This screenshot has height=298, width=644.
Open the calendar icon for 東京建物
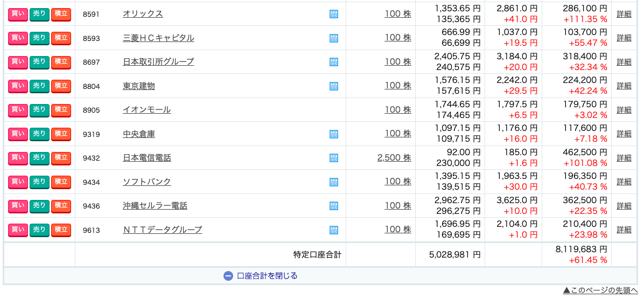point(334,86)
